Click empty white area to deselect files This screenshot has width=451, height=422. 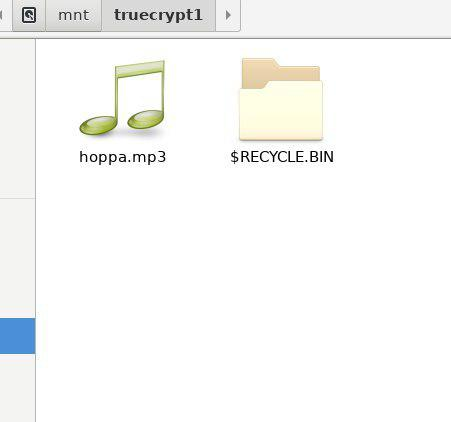(243, 283)
